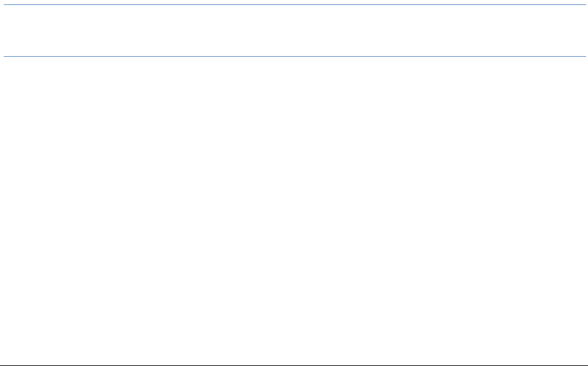The height and width of the screenshot is (366, 588).
Task: Click the empty band between the blue lines
Action: [x=294, y=31]
